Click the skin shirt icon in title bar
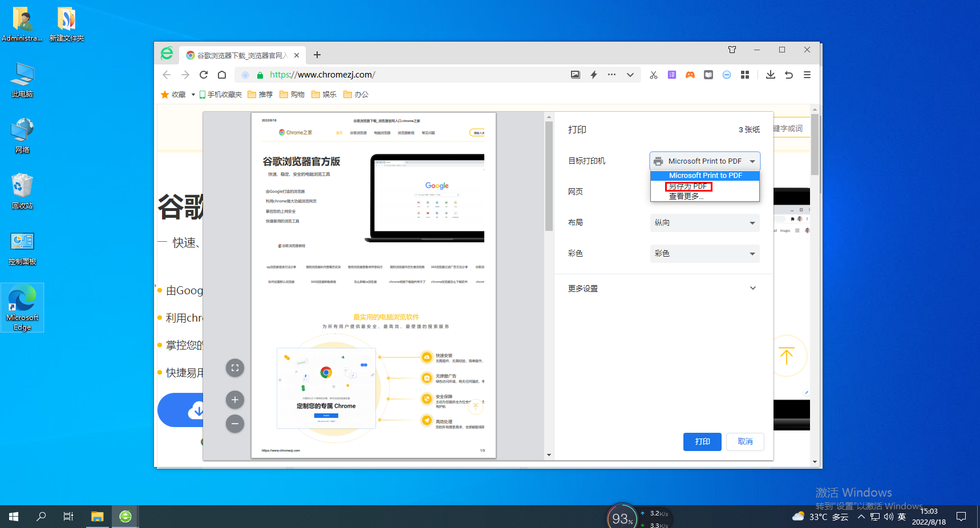 coord(732,50)
